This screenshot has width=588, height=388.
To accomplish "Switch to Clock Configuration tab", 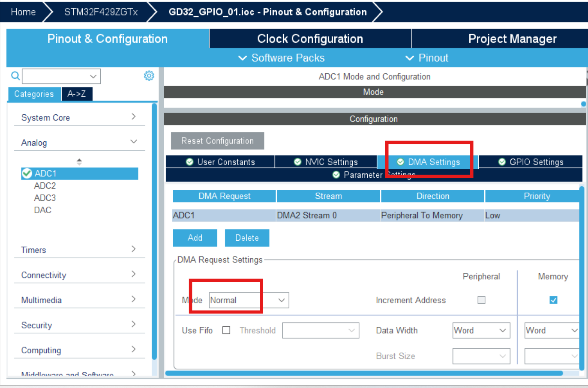I will (x=310, y=39).
